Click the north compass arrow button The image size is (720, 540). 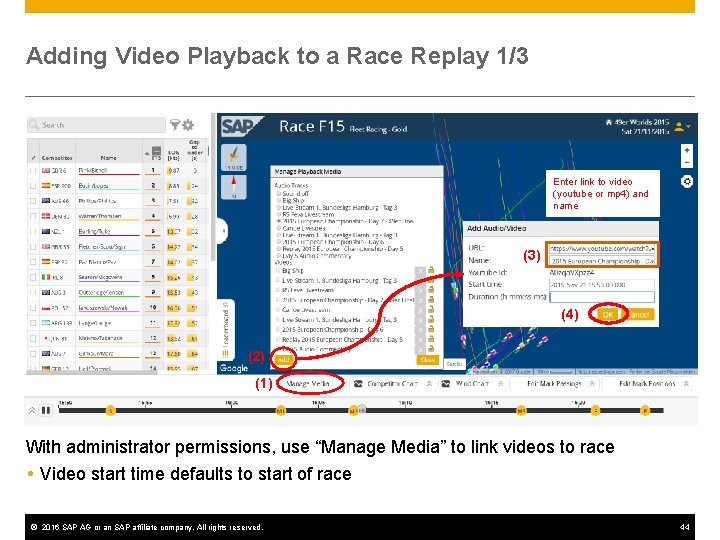coord(234,187)
